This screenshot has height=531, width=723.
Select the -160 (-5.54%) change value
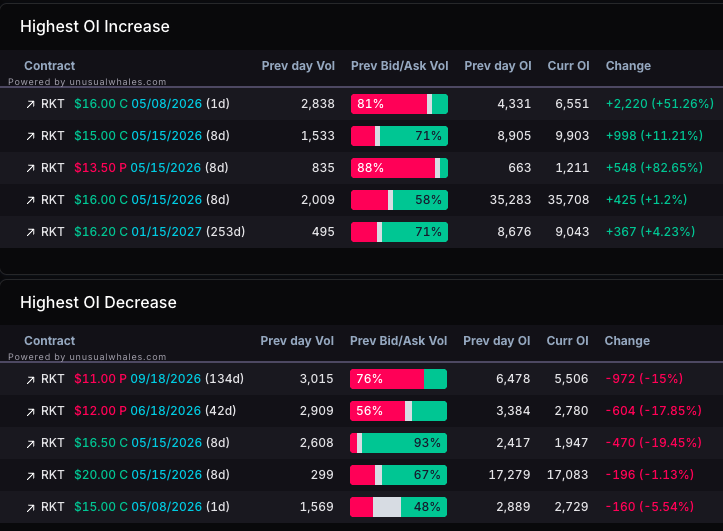649,507
